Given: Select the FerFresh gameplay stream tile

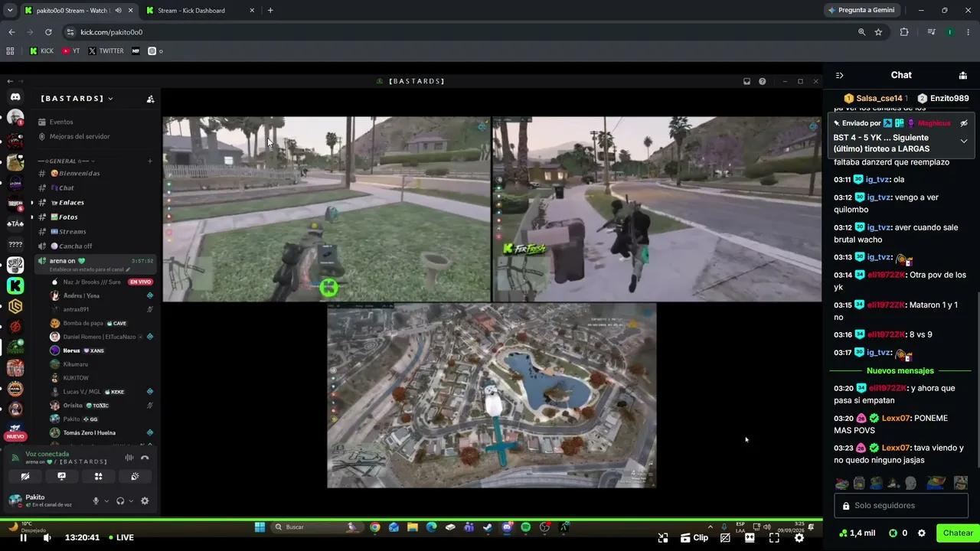Looking at the screenshot, I should 657,209.
